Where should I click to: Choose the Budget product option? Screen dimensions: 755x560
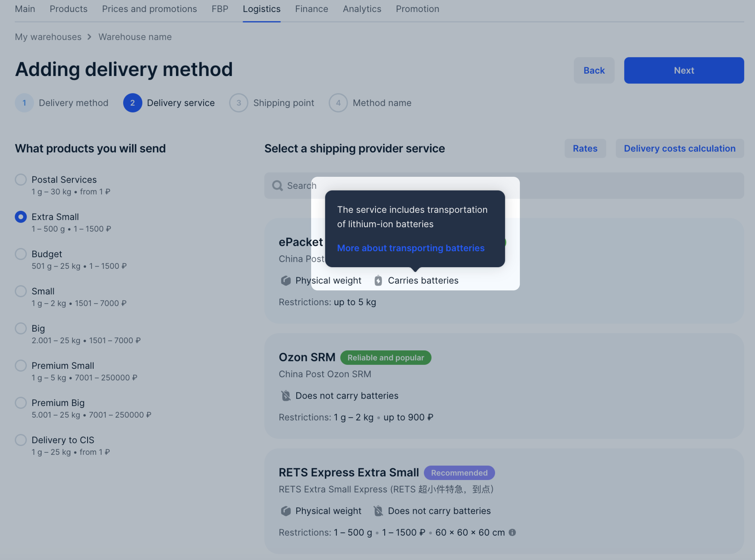pos(21,254)
